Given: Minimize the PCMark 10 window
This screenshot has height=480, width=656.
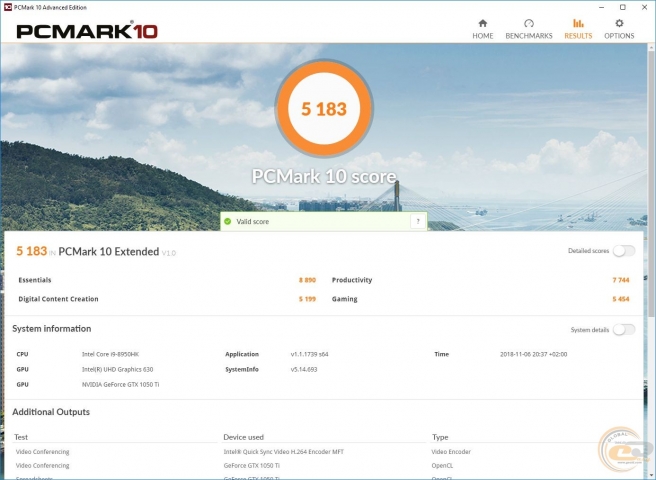Looking at the screenshot, I should coord(602,7).
